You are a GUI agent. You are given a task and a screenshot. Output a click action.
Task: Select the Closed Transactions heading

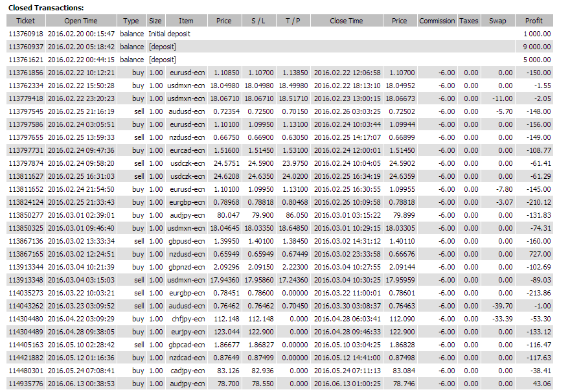[46, 8]
